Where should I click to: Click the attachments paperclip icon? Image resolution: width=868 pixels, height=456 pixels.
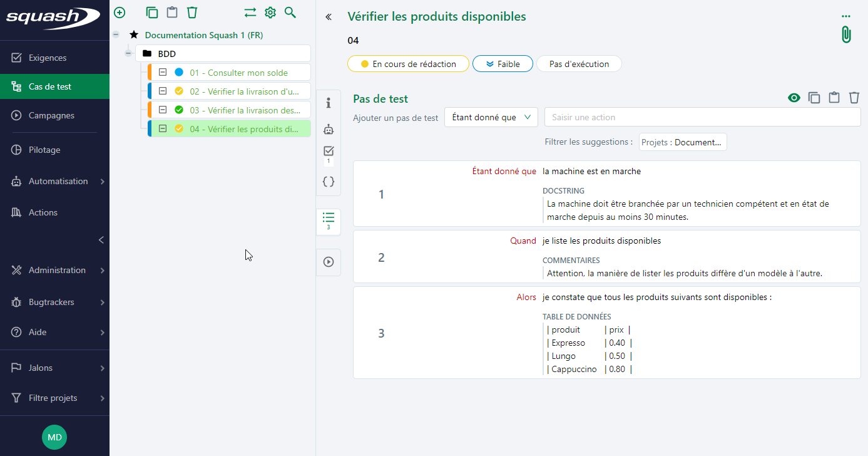(x=845, y=34)
